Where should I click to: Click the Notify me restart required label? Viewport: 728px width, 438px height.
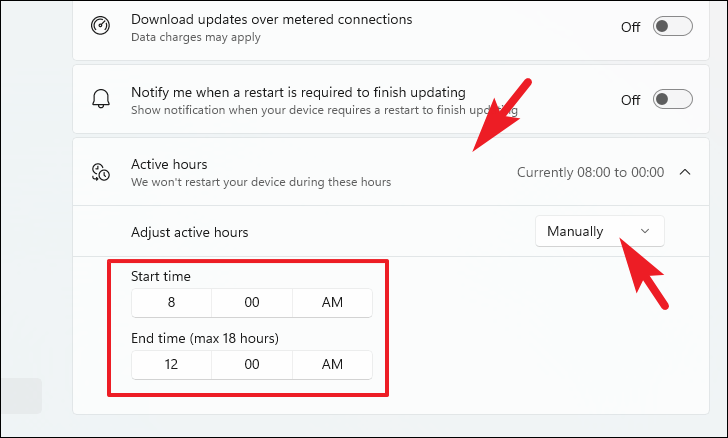(298, 92)
